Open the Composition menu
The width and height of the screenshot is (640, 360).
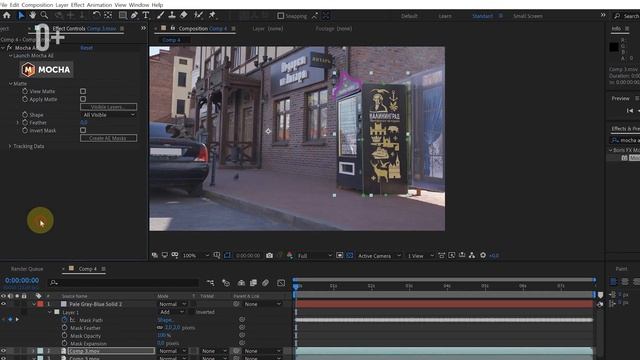coord(37,5)
